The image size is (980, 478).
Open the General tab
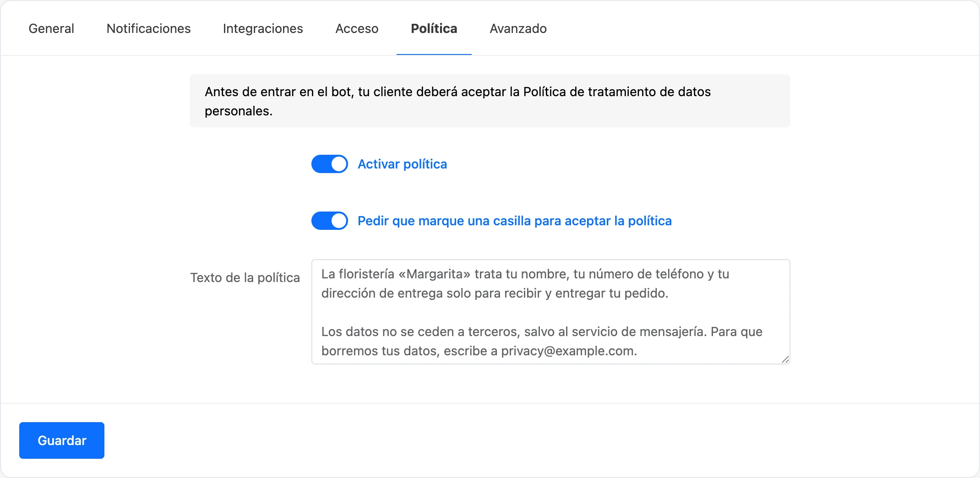[x=51, y=28]
